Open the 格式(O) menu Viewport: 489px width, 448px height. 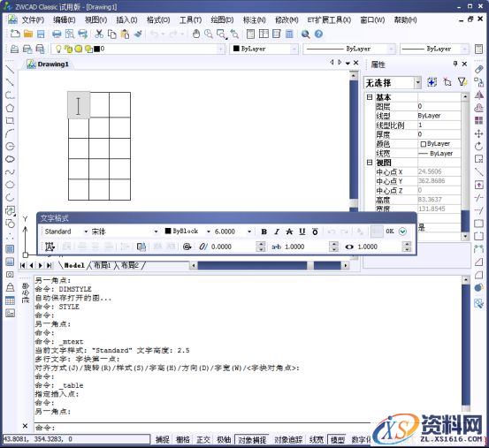[x=158, y=20]
